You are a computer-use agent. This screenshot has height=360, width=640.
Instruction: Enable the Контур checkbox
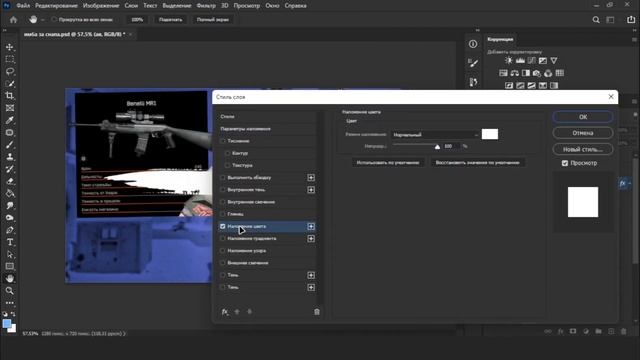227,153
